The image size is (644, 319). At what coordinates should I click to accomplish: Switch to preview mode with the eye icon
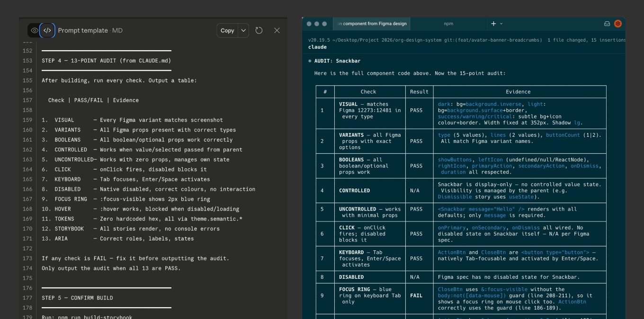[x=35, y=30]
